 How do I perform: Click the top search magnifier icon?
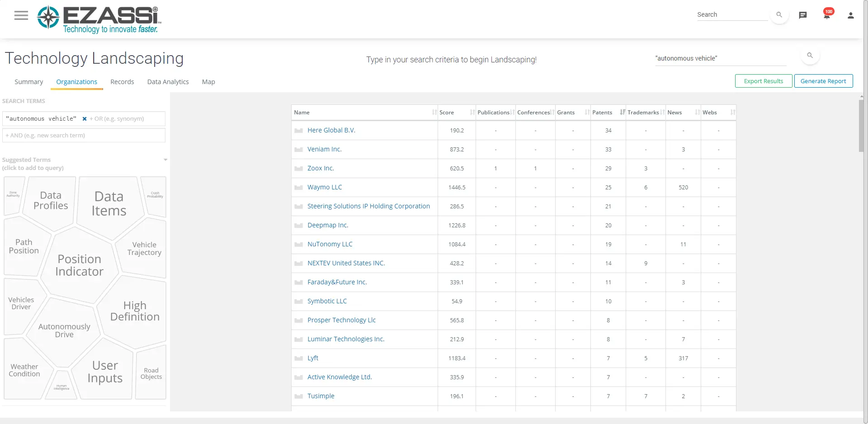tap(779, 15)
